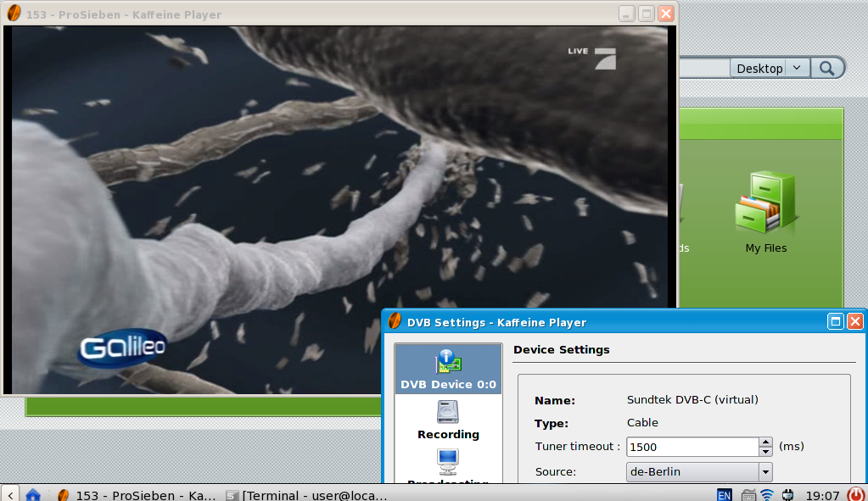Screen dimensions: 868x501
Task: Decrease the Tuner timeout value
Action: (x=765, y=451)
